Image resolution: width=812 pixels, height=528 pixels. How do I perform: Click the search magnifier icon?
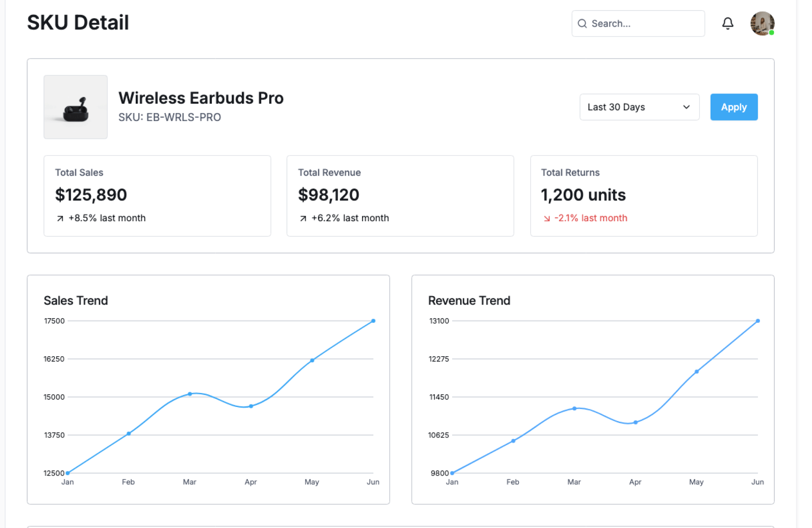582,24
